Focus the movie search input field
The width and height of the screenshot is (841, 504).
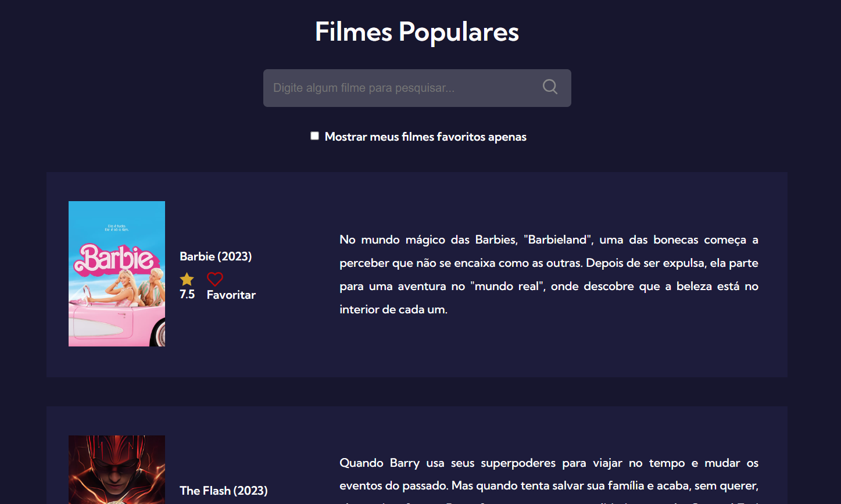pos(417,88)
